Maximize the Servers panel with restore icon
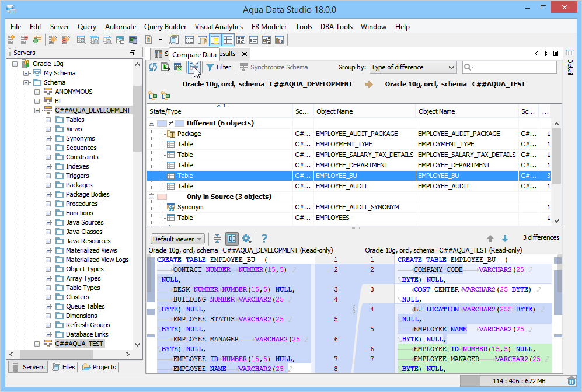This screenshot has width=582, height=392. (132, 52)
